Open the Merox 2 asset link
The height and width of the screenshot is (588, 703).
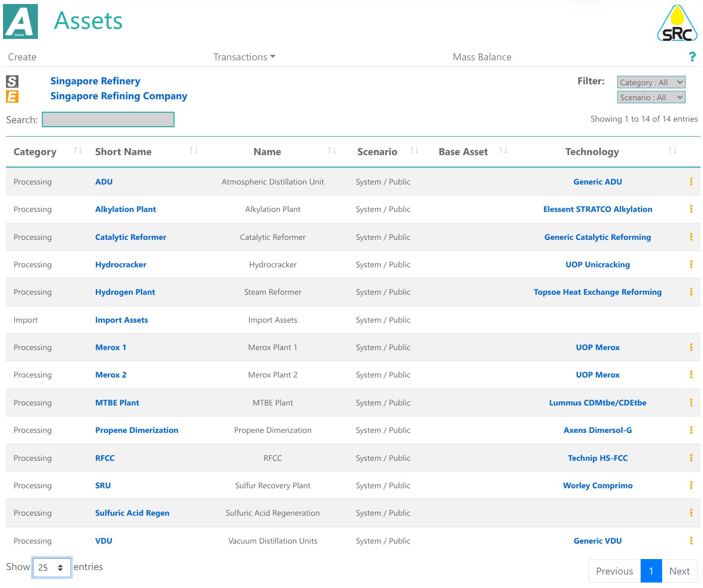point(111,375)
